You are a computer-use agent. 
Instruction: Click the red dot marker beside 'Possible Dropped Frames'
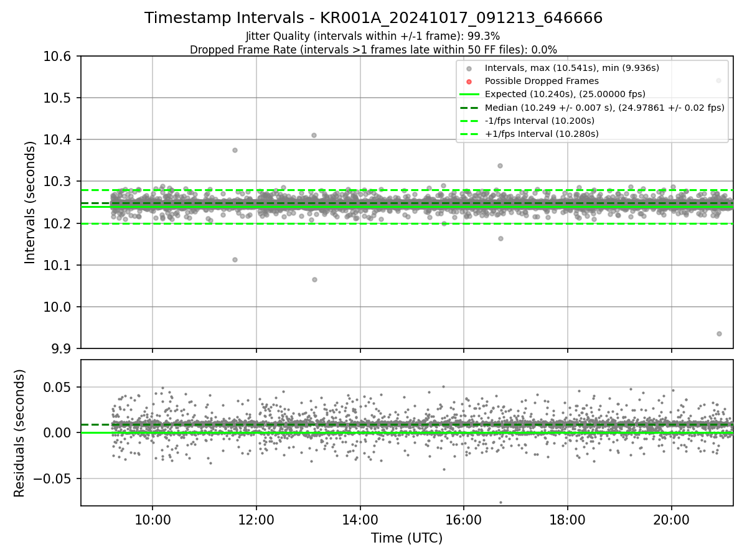pyautogui.click(x=469, y=82)
